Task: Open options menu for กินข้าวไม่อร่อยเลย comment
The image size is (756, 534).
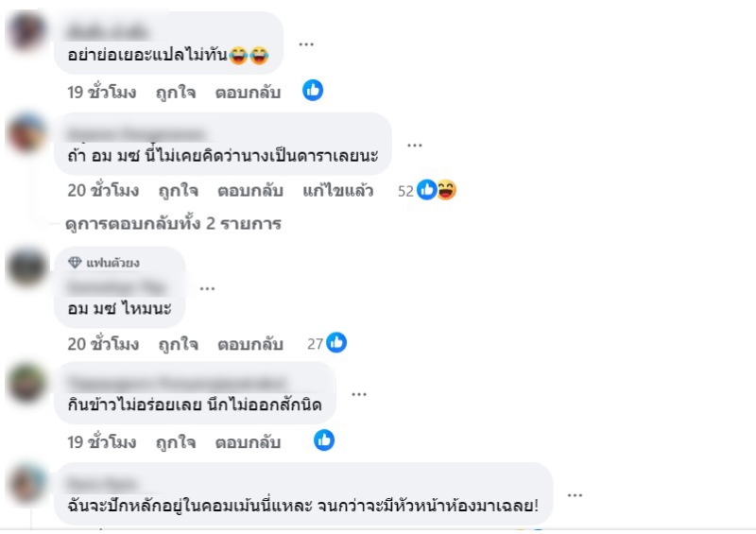Action: [359, 394]
